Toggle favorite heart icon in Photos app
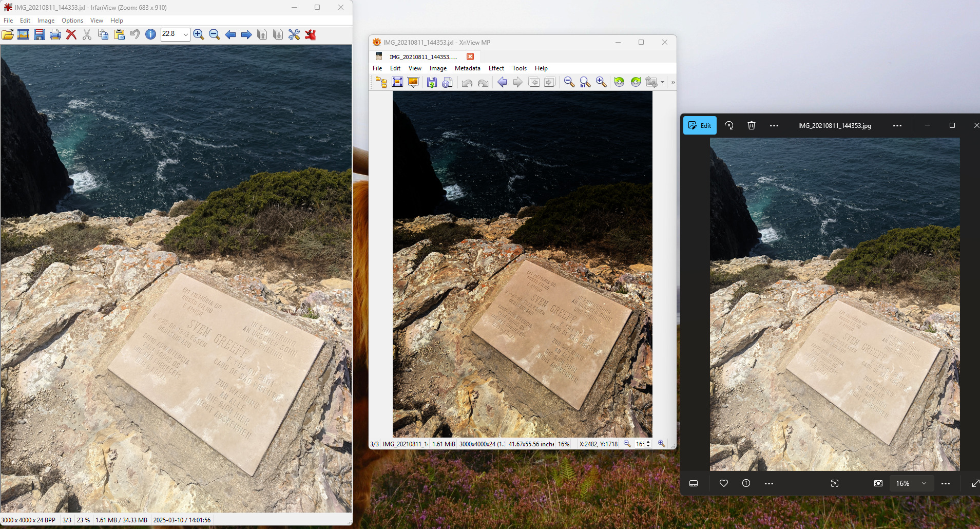The height and width of the screenshot is (529, 980). coord(724,483)
